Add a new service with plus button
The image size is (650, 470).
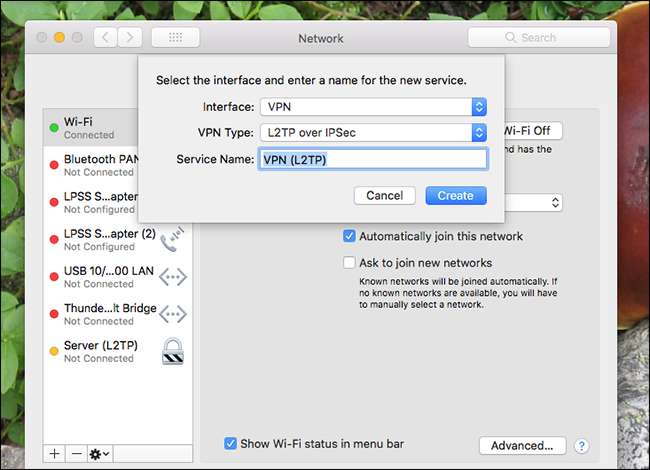coord(54,454)
